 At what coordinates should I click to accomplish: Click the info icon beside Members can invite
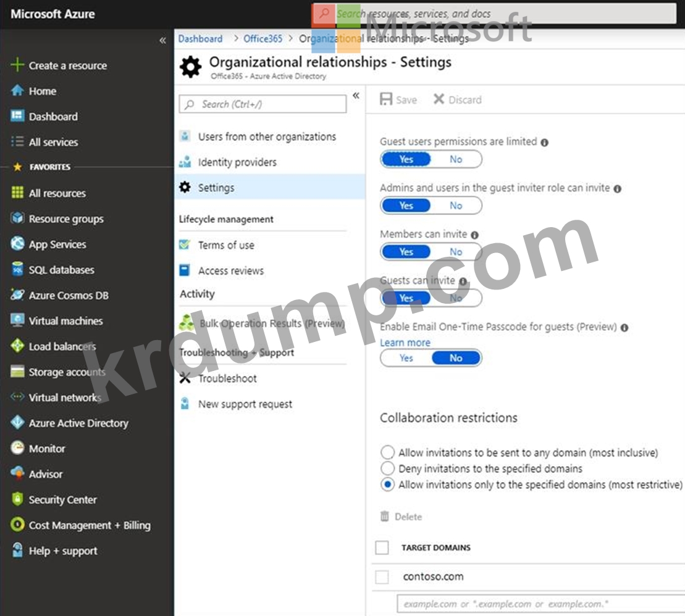(474, 235)
